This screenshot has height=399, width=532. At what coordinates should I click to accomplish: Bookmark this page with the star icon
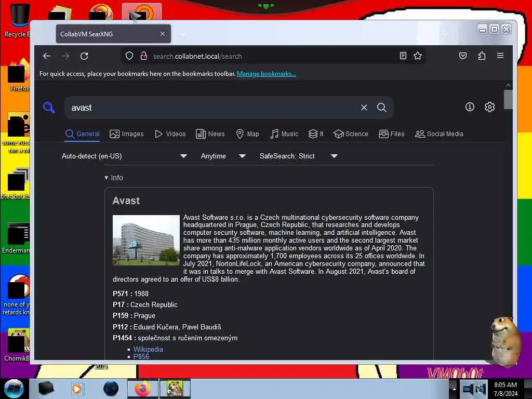pyautogui.click(x=418, y=56)
